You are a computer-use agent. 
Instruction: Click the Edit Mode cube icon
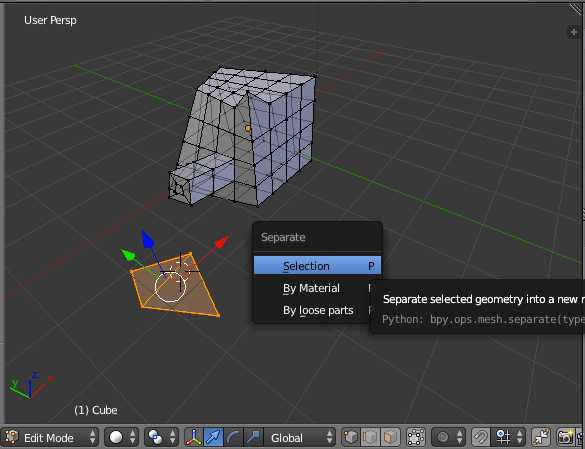coord(12,437)
